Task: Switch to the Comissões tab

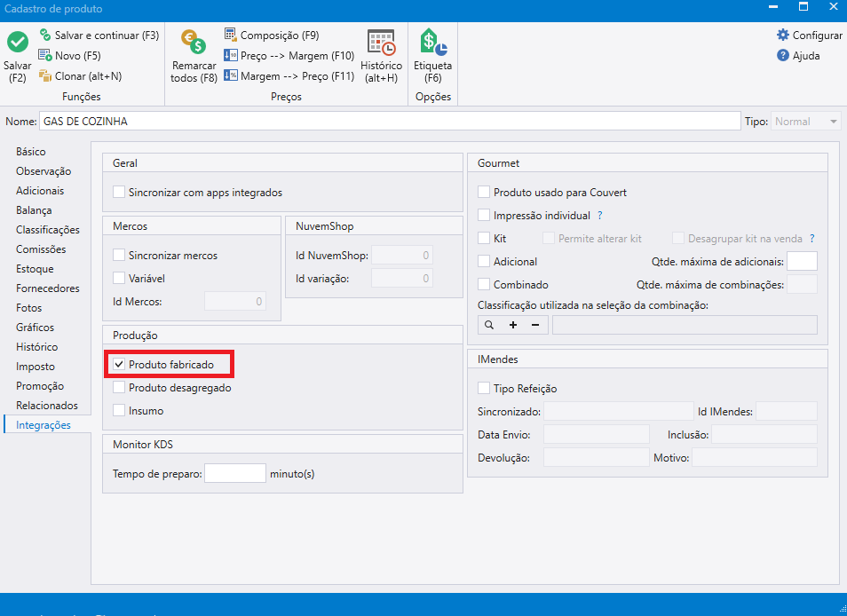Action: coord(41,249)
